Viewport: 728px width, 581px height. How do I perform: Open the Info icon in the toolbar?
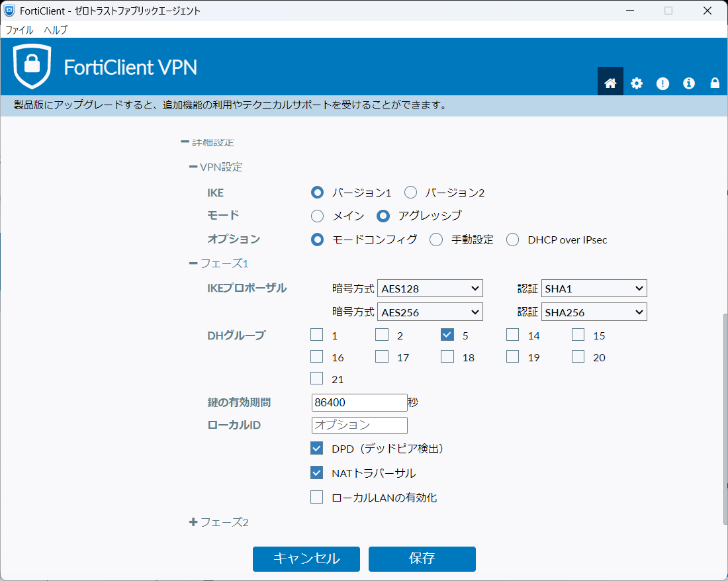[688, 83]
